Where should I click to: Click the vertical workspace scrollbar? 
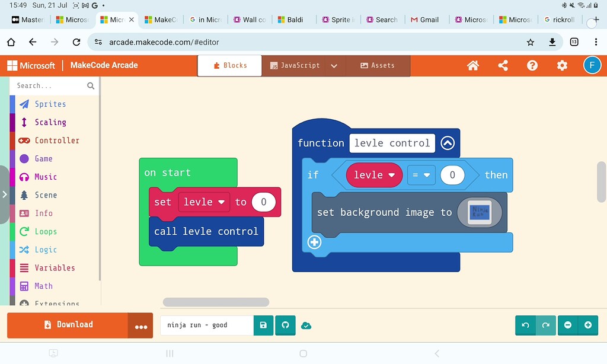(x=601, y=181)
